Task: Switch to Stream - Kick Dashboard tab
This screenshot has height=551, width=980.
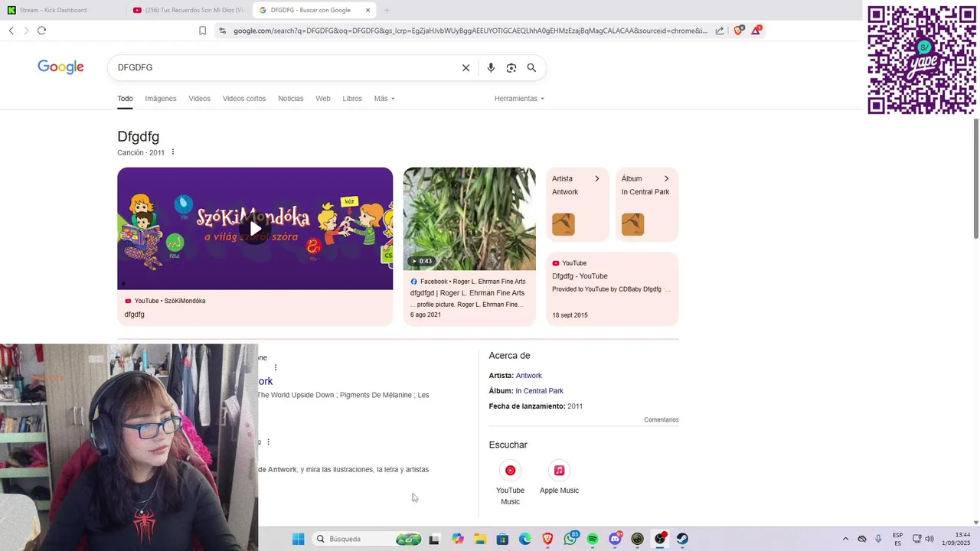Action: (x=63, y=10)
